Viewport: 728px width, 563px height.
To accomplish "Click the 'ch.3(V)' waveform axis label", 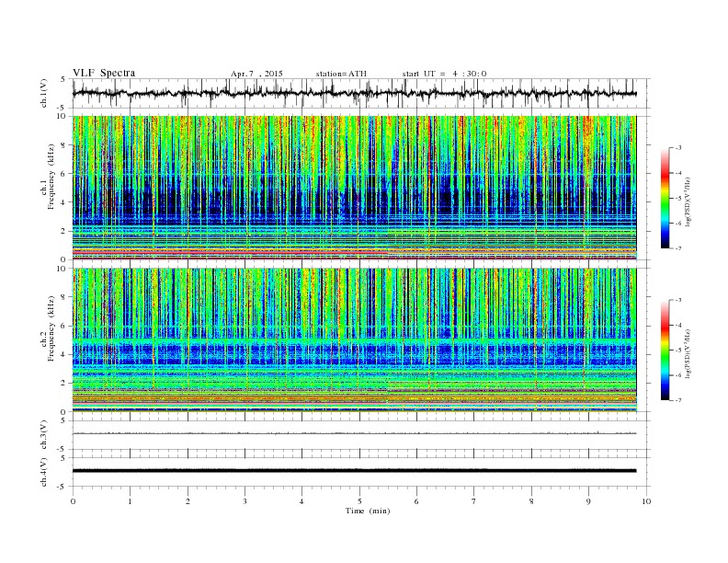I will [43, 435].
